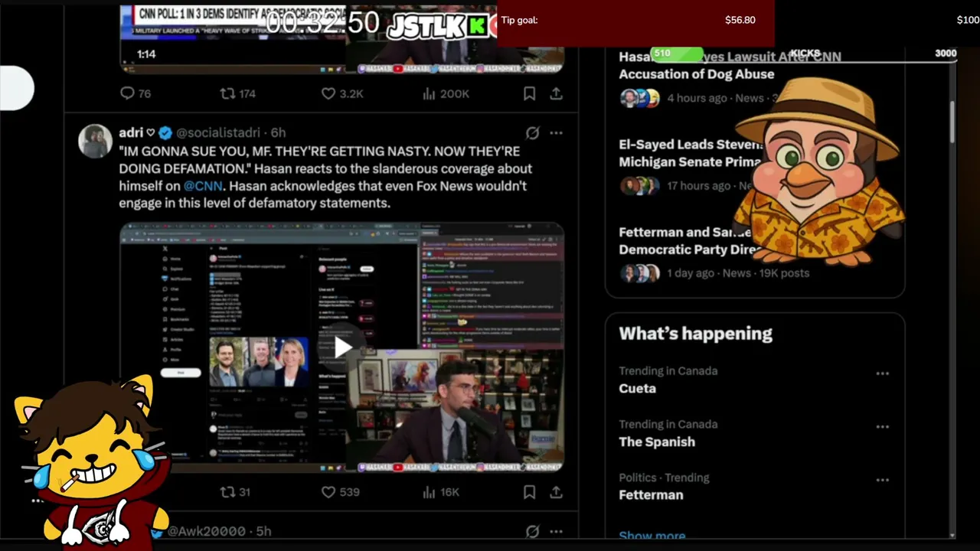Click the avatars beside '1 day ago'
This screenshot has height=551, width=980.
click(639, 273)
